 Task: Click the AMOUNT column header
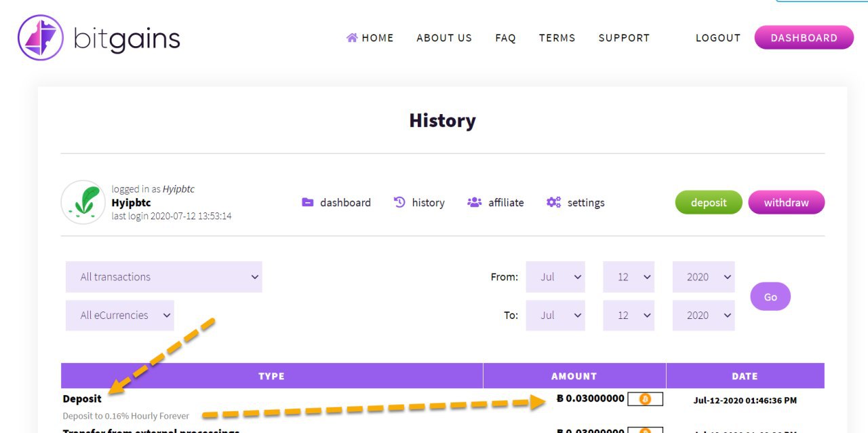tap(574, 376)
